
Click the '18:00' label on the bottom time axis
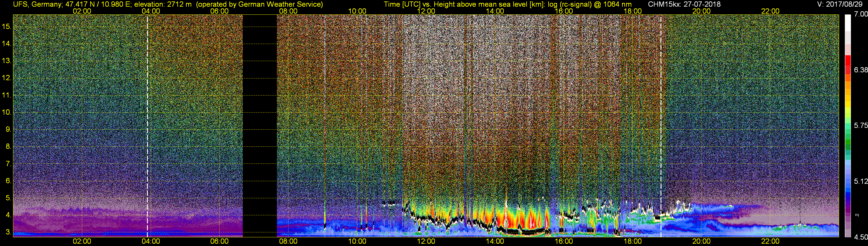(632, 241)
